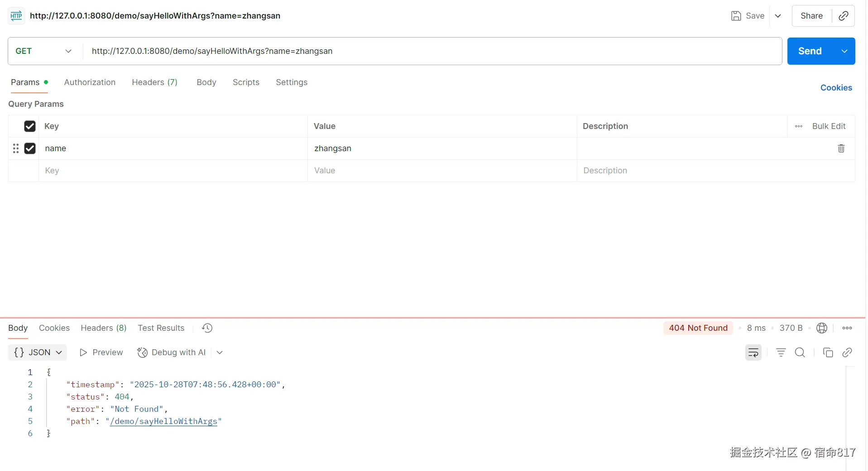
Task: Click the network globe icon
Action: [822, 328]
